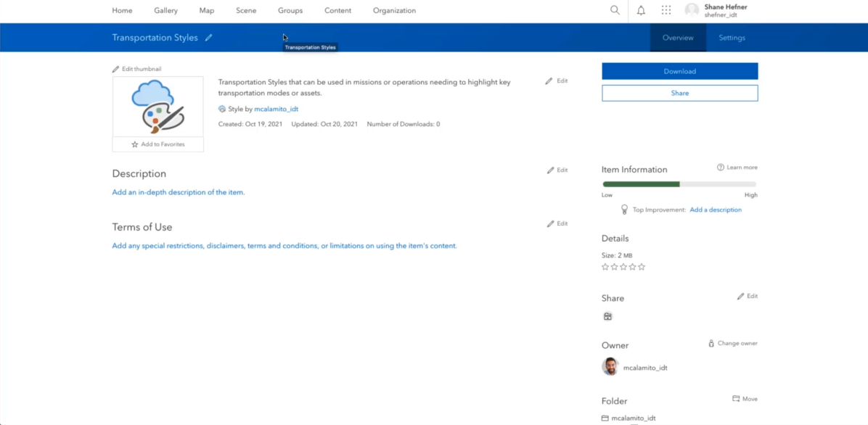Click the painter palette item thumbnail
This screenshot has width=868, height=425.
[157, 107]
